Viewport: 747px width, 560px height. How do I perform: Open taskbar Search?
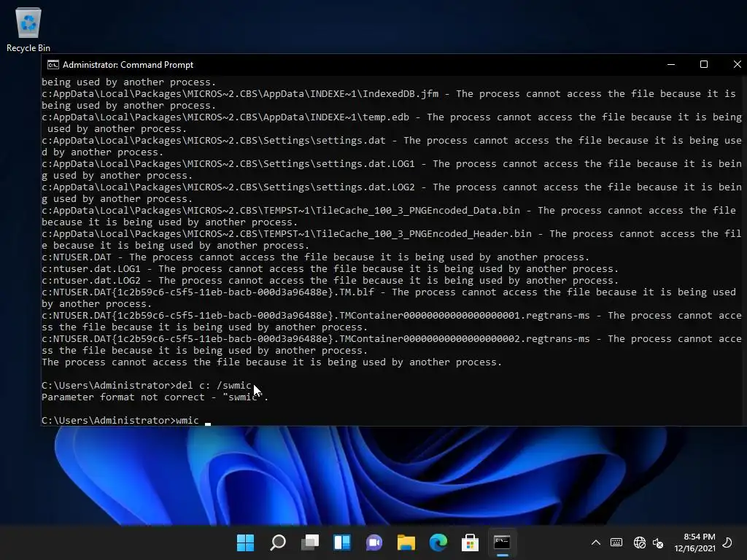coord(278,542)
